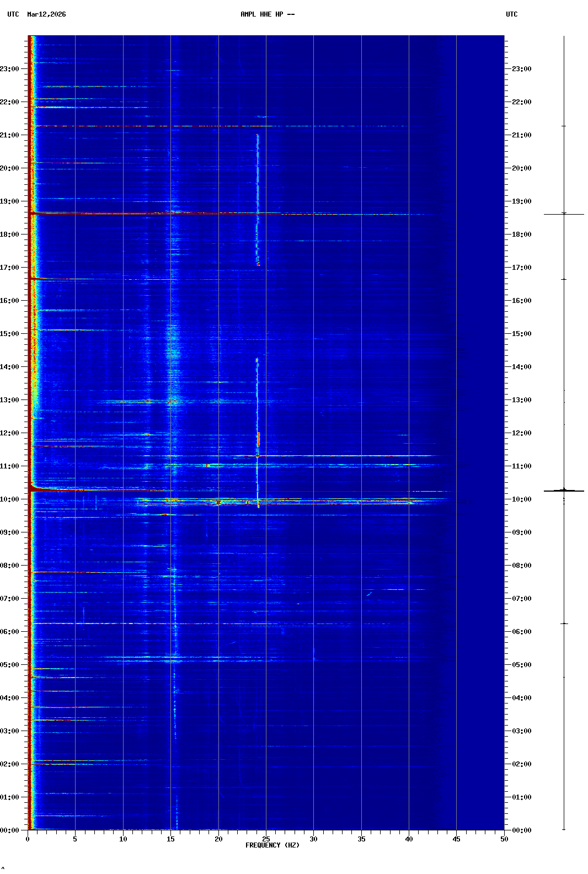The image size is (588, 874).
Task: Pick the 45 Hz frequency tick label
Action: coord(456,839)
